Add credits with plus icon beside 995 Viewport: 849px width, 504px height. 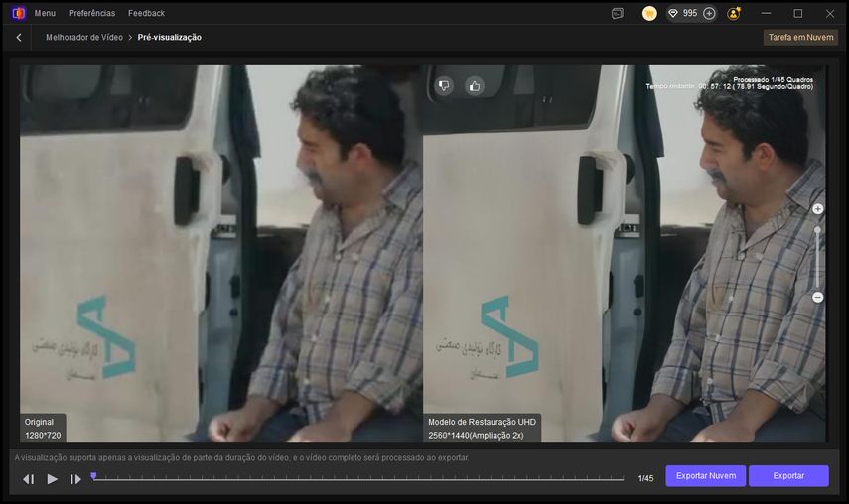click(709, 13)
